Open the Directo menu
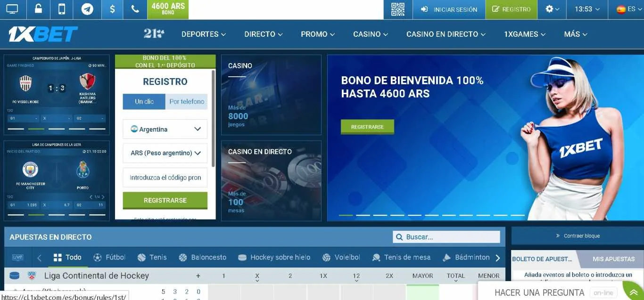 pos(264,34)
